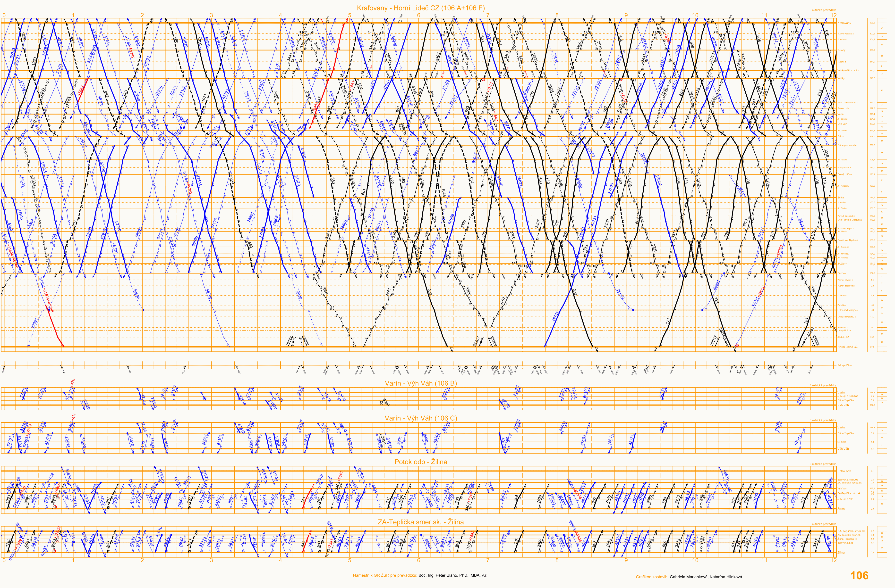The height and width of the screenshot is (588, 895).
Task: Click the 'ZA-Teplička smer.sk. - Žilina' section title
Action: (x=421, y=522)
